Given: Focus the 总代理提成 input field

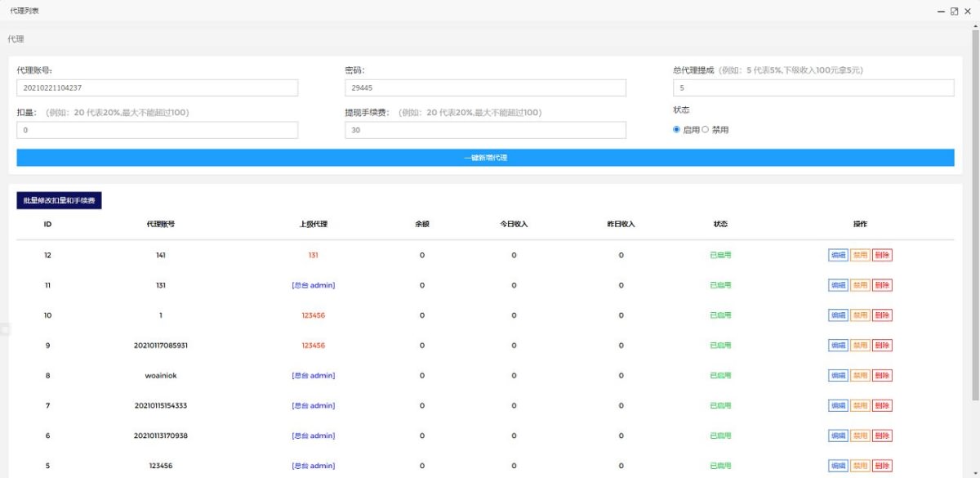Looking at the screenshot, I should point(813,87).
